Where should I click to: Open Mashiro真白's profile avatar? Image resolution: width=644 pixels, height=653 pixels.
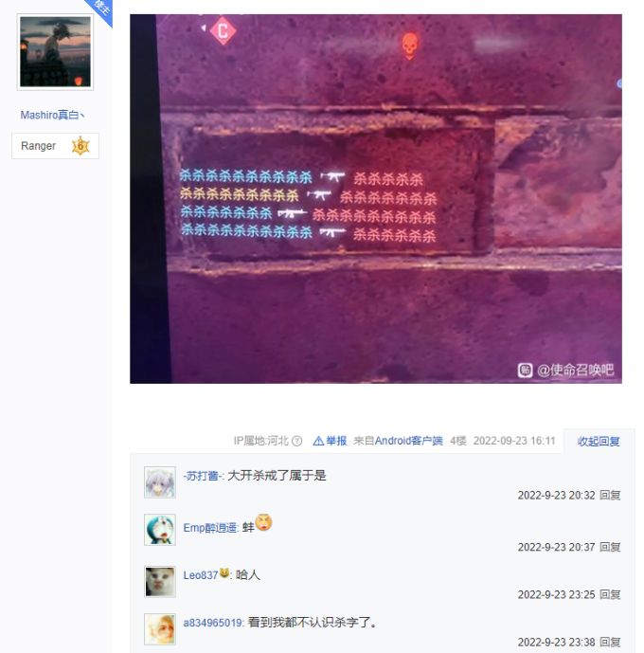(x=55, y=51)
